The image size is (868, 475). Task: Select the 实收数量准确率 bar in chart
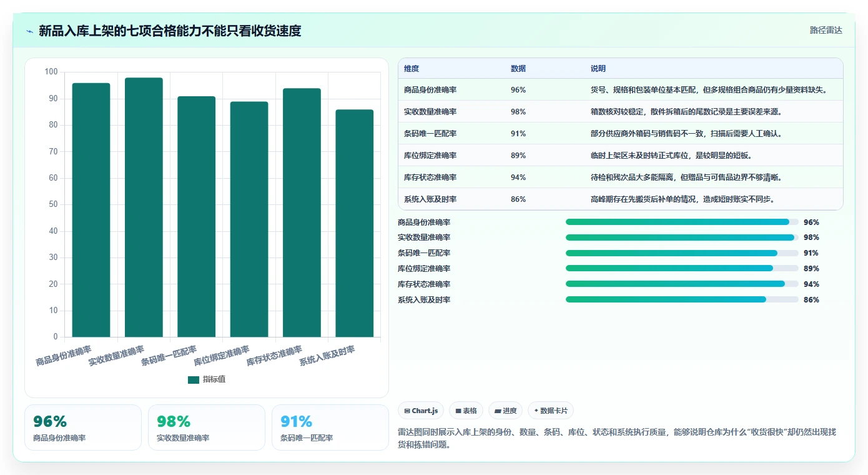[144, 207]
